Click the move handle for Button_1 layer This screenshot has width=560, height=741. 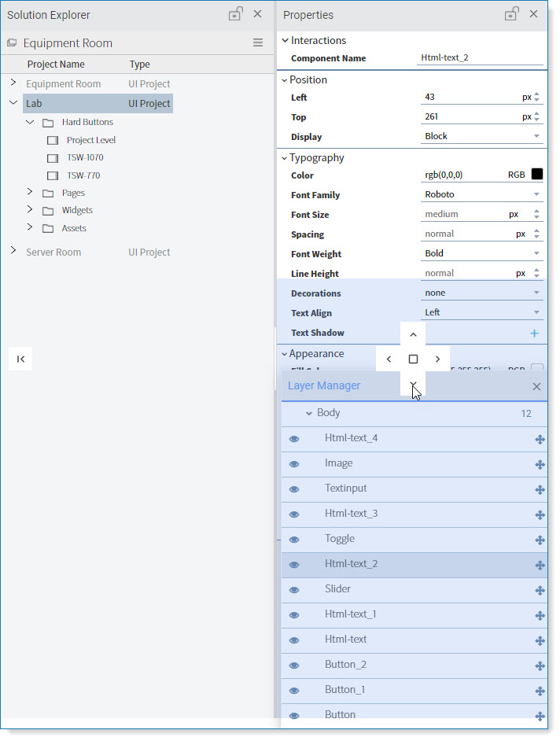(540, 691)
